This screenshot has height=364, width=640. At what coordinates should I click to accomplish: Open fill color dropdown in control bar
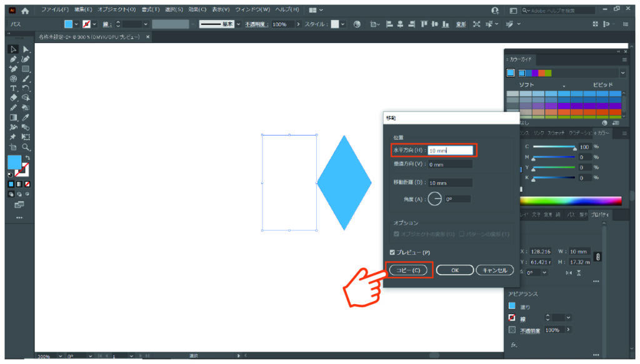[x=76, y=24]
